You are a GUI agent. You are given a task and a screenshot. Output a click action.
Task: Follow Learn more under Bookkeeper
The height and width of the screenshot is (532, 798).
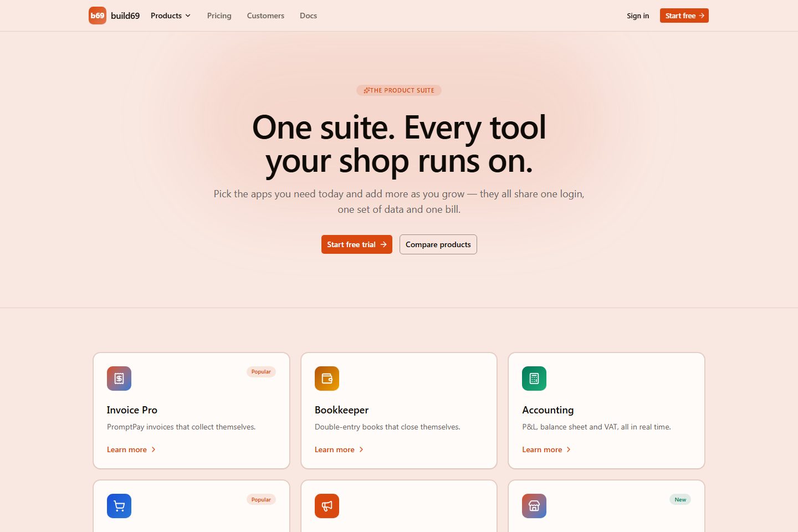click(339, 449)
